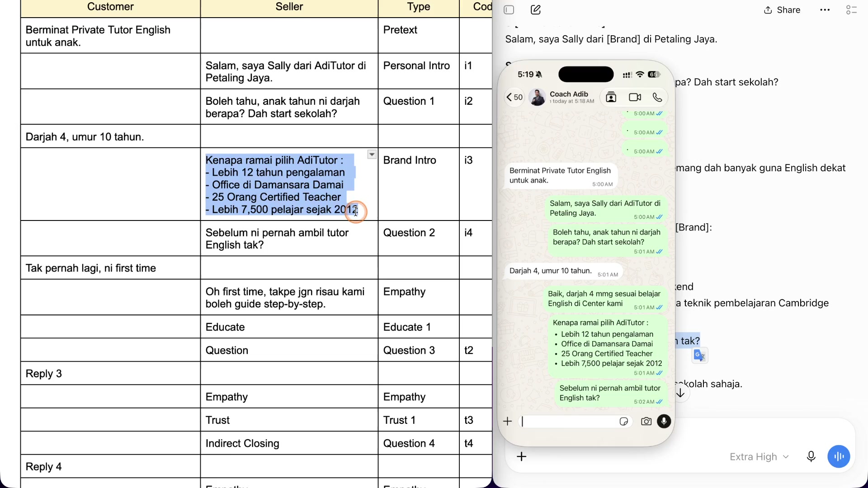The image size is (868, 488).
Task: Click the Question 2 type cell
Action: pos(419,239)
